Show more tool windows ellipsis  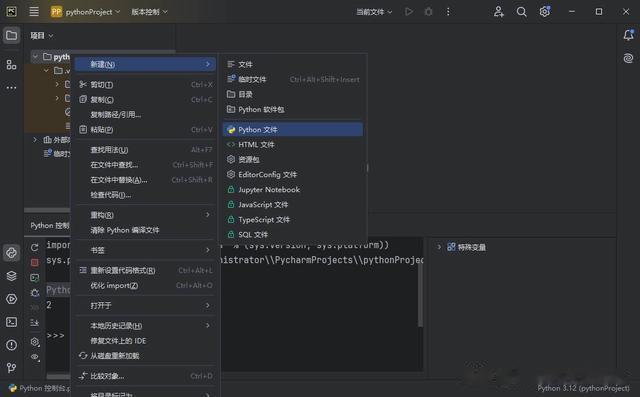11,87
